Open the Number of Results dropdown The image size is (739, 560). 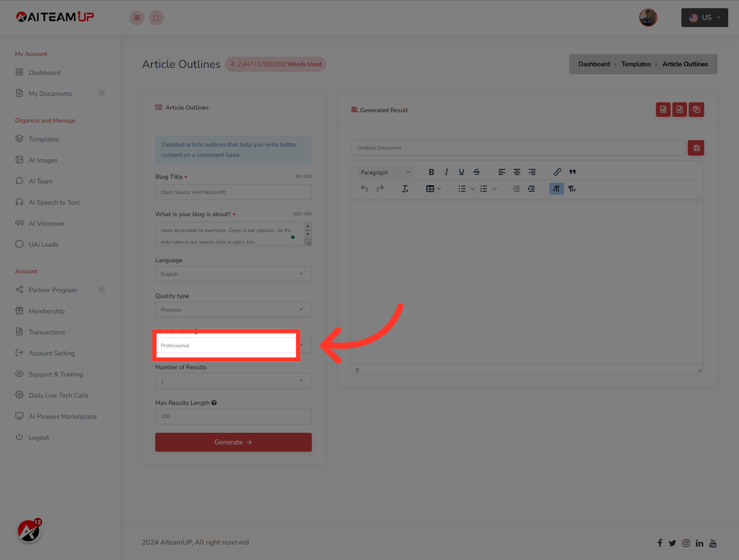[x=234, y=381]
